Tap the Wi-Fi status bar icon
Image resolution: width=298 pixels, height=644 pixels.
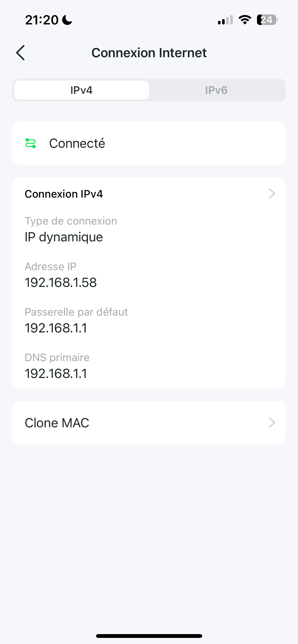point(245,20)
